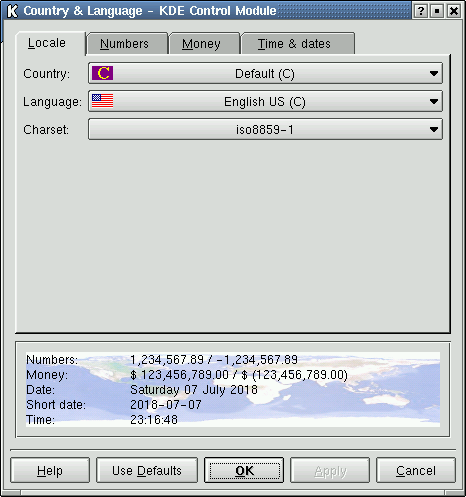466x497 pixels.
Task: Click the Language: label
Action: (52, 102)
